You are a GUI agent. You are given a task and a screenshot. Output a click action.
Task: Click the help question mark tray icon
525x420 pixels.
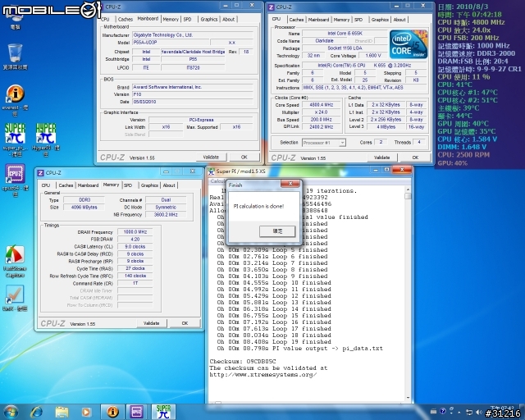coord(443,411)
